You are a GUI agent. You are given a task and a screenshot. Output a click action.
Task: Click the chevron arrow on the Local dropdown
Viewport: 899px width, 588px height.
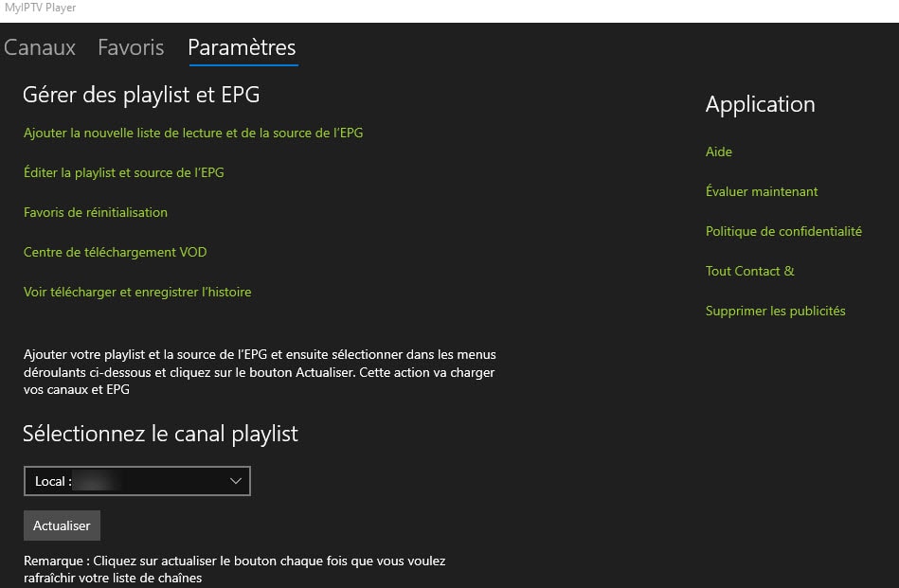tap(235, 481)
